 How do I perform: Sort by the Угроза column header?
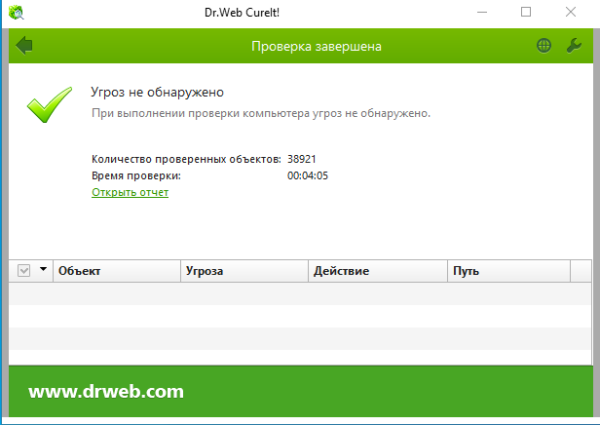(x=244, y=271)
